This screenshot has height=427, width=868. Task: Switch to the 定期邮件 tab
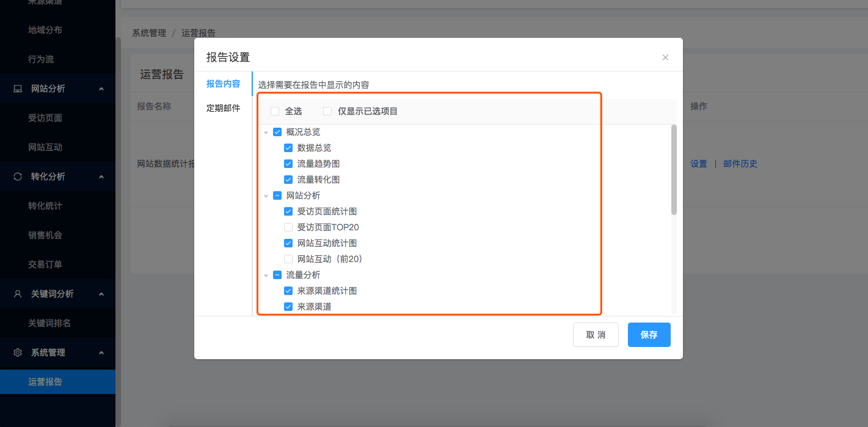tap(223, 108)
